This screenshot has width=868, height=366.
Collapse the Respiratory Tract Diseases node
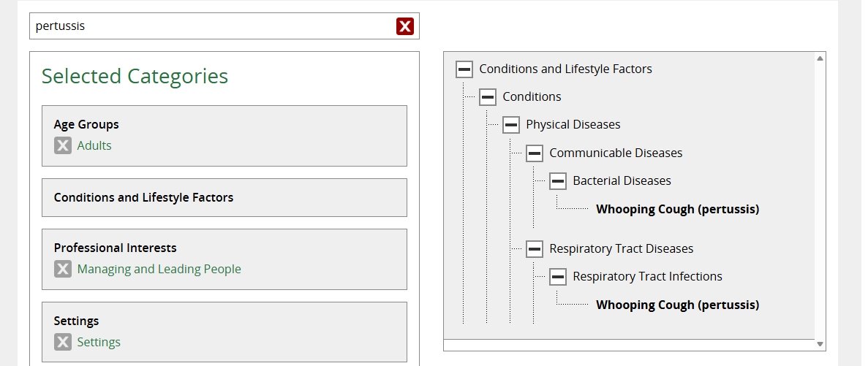(535, 249)
